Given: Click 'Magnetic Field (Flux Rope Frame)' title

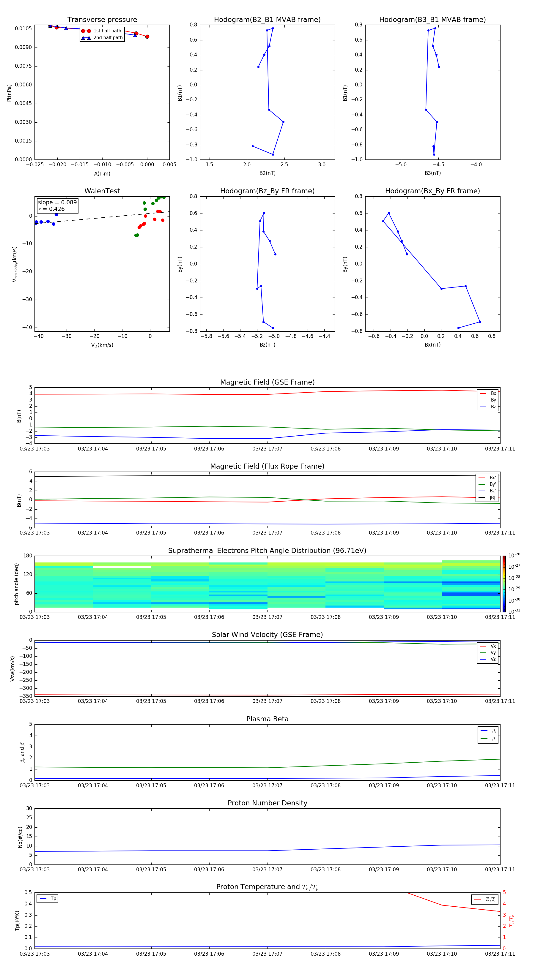Looking at the screenshot, I should point(267,467).
